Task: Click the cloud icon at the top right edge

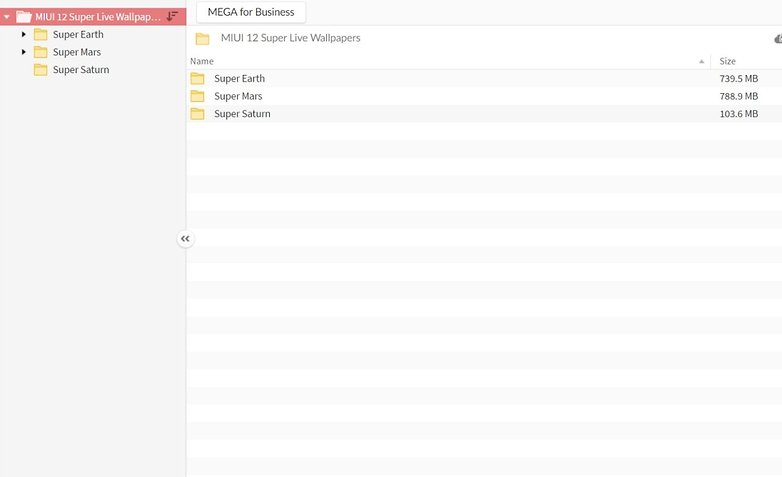Action: pyautogui.click(x=778, y=38)
